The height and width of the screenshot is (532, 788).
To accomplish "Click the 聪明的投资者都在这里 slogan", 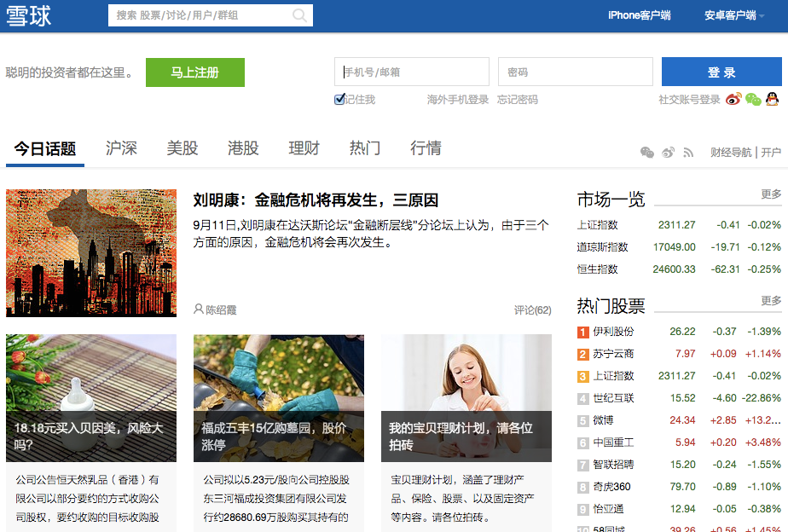I will coord(71,72).
